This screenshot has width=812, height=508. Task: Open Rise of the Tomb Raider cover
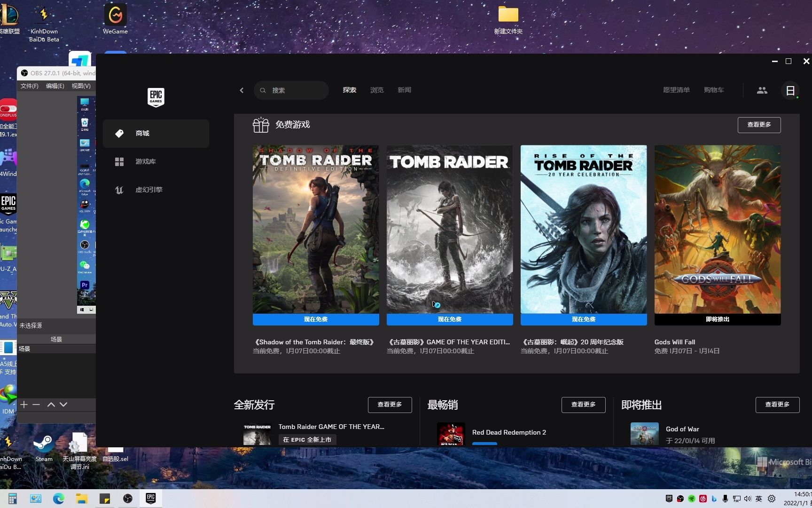pos(584,229)
